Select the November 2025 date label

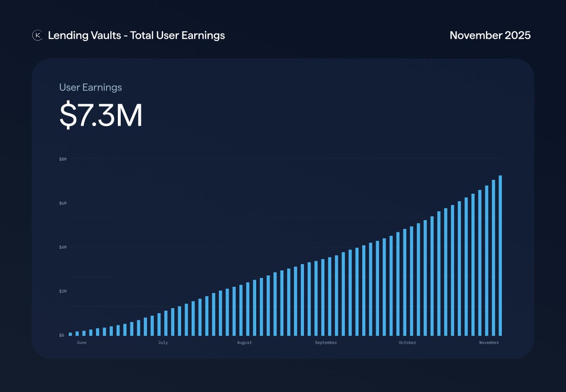[x=491, y=35]
